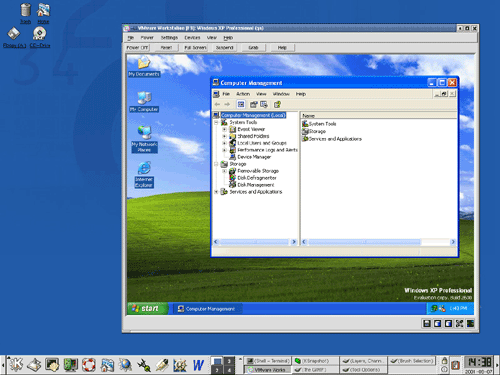Open the Action menu in Computer Management
Viewport: 500px width, 375px height.
(x=243, y=94)
